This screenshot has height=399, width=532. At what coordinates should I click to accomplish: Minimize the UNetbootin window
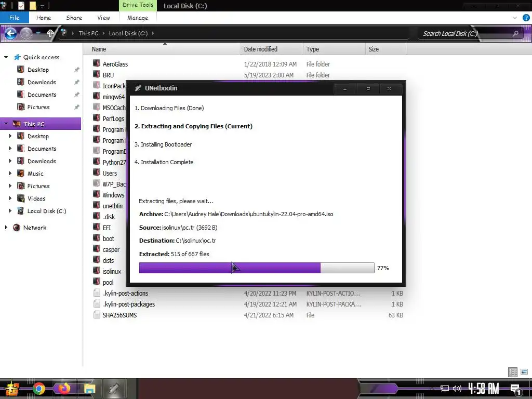pos(345,88)
